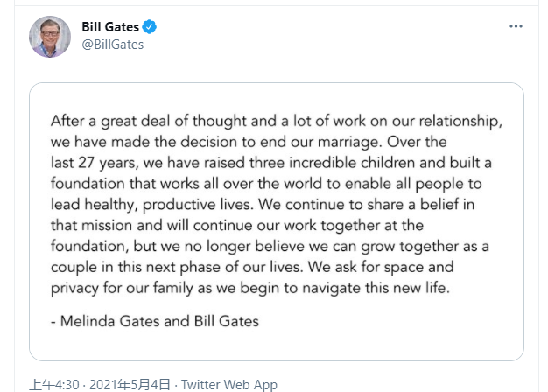This screenshot has width=548, height=392.
Task: Click the 上午4:30 tweet timestamp
Action: click(x=54, y=384)
